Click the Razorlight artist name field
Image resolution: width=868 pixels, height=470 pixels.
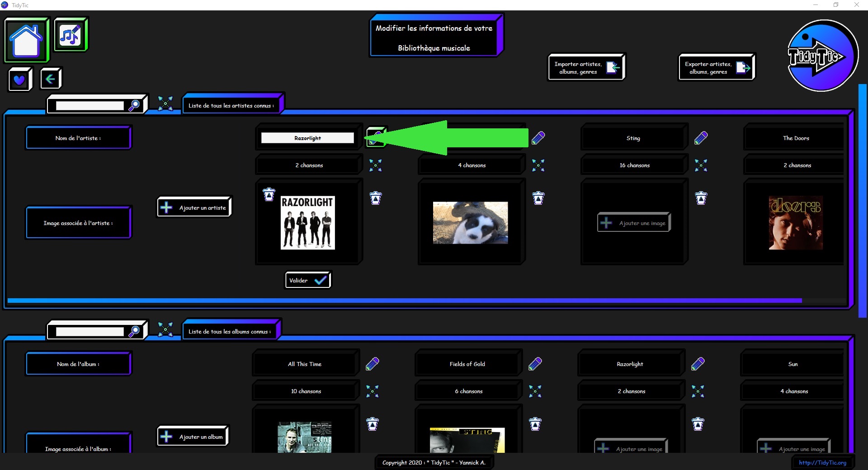[307, 138]
